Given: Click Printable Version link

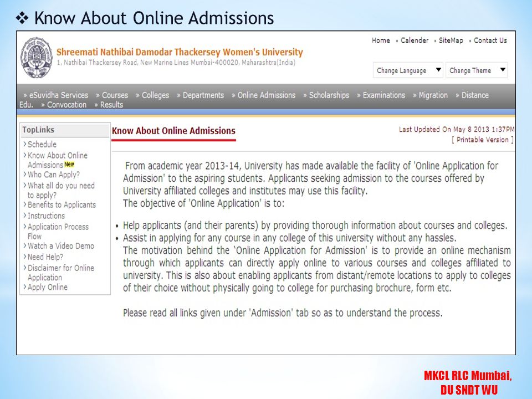Looking at the screenshot, I should click(483, 140).
